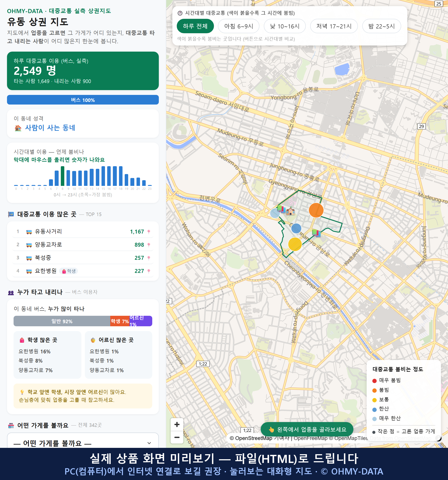Click the blue 한산 legend swatch
Image resolution: width=448 pixels, height=480 pixels.
coord(374,410)
